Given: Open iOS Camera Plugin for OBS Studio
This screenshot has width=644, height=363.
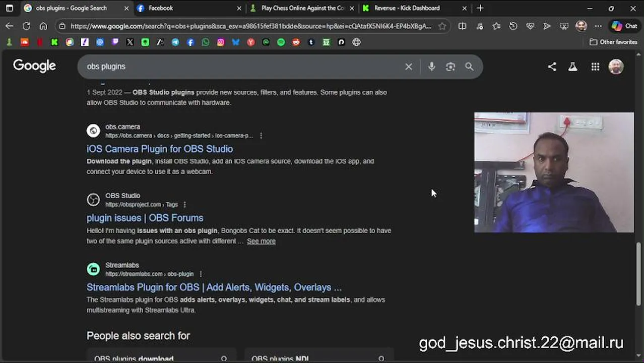Looking at the screenshot, I should [x=160, y=149].
